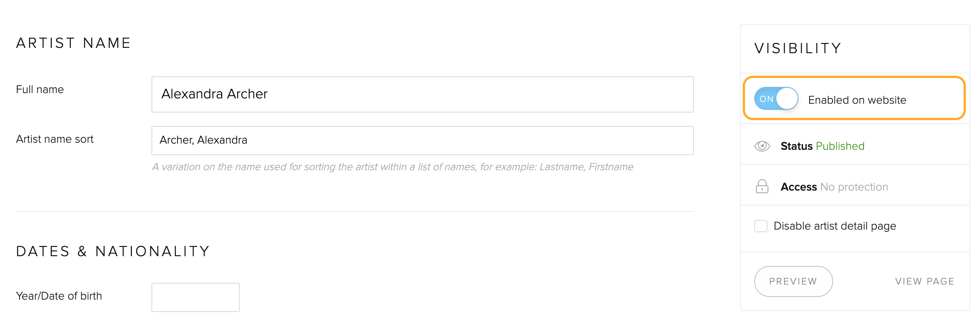This screenshot has width=980, height=320.
Task: Click the Dates & Nationality section heading
Action: click(113, 251)
